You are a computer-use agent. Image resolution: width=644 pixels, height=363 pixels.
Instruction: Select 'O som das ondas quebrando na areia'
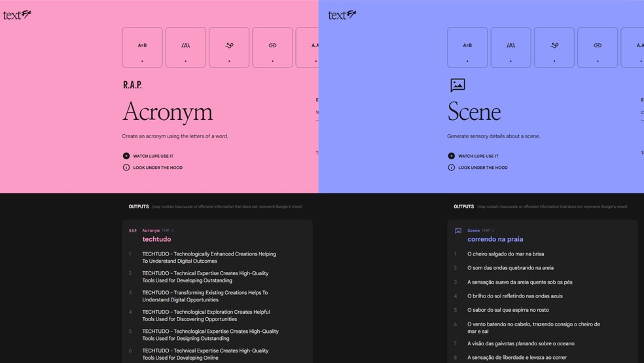510,268
